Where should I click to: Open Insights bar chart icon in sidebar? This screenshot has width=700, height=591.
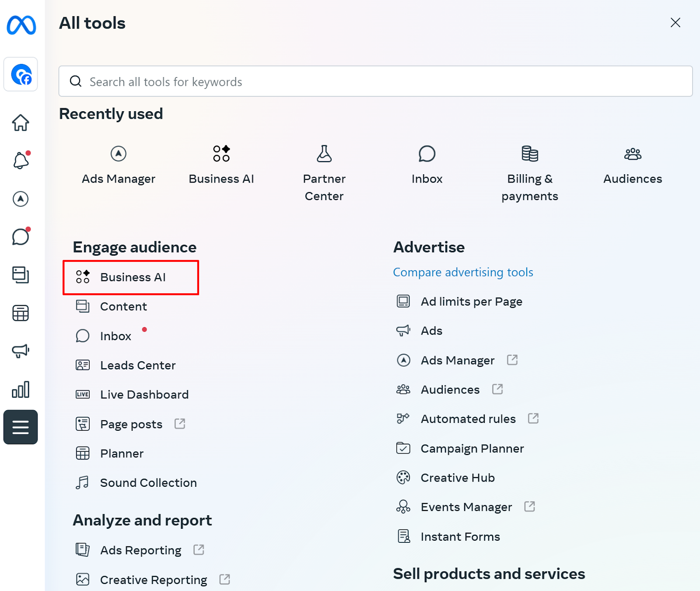tap(21, 389)
